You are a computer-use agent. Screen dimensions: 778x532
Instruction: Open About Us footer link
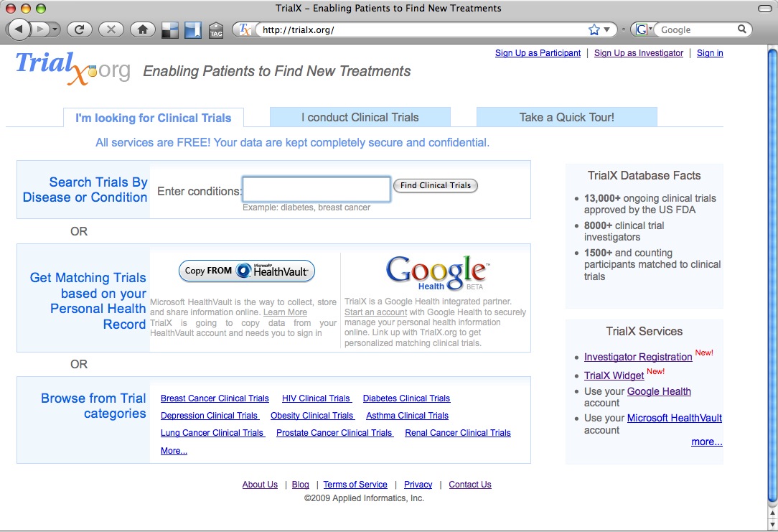[x=260, y=485]
